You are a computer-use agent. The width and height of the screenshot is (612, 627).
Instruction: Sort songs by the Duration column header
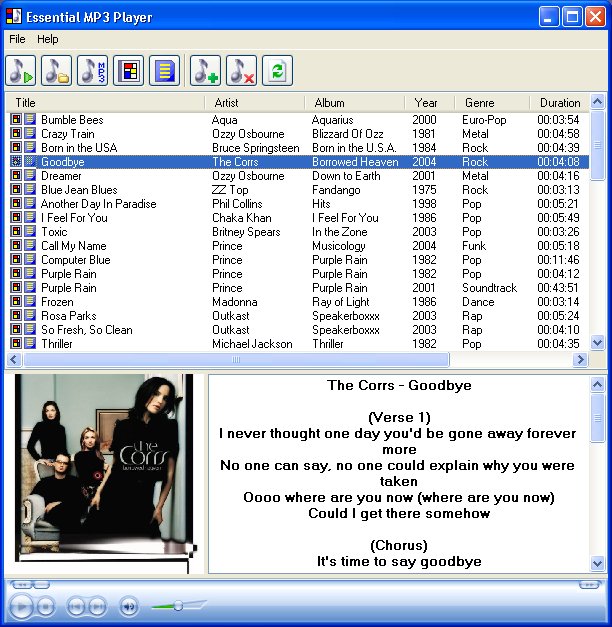click(x=560, y=103)
